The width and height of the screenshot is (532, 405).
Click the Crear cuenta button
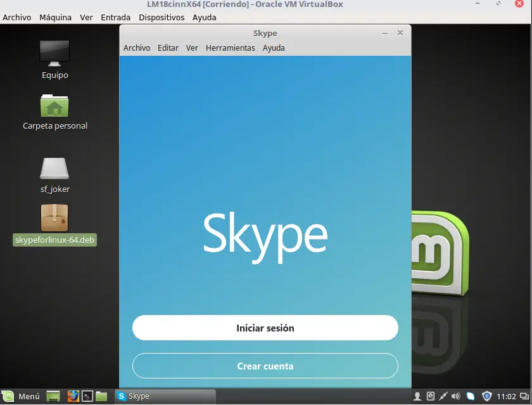(265, 366)
